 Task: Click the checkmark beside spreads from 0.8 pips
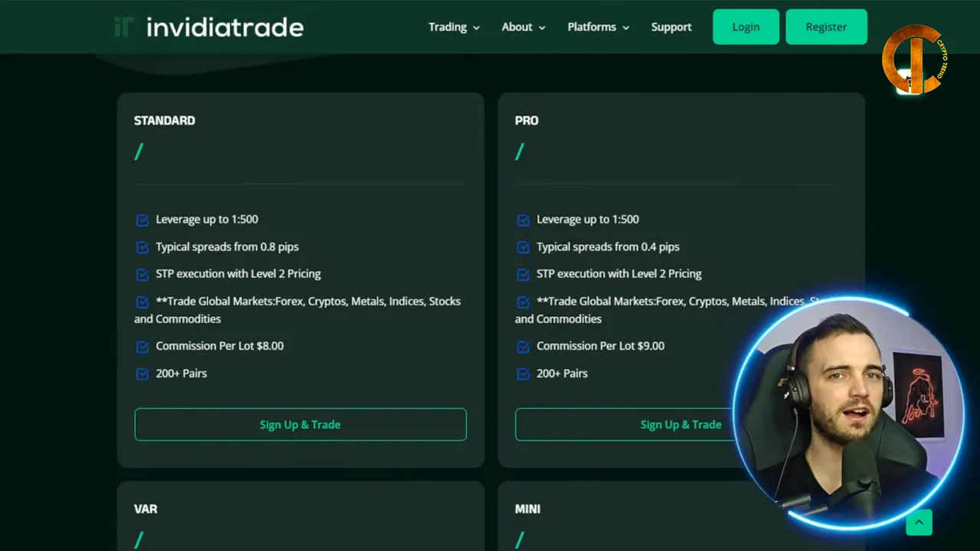[142, 247]
